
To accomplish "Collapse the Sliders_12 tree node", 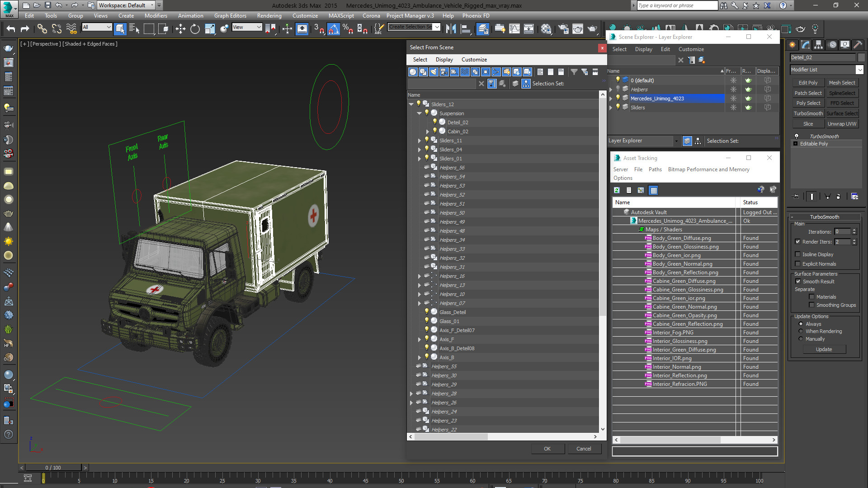I will click(411, 104).
